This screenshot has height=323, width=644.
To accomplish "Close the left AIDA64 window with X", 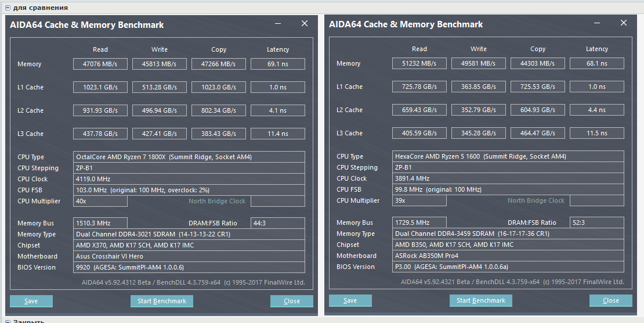I will (305, 24).
